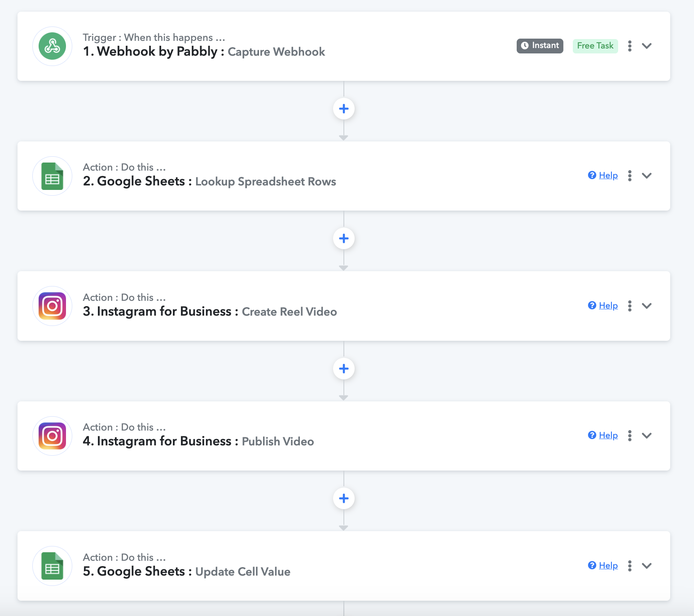Click the 'Publish Video' event text
This screenshot has height=616, width=694.
[x=278, y=442]
